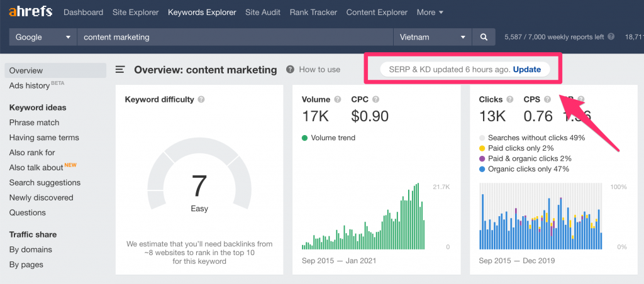The height and width of the screenshot is (284, 644).
Task: Open the Vietnam country dropdown
Action: (433, 37)
